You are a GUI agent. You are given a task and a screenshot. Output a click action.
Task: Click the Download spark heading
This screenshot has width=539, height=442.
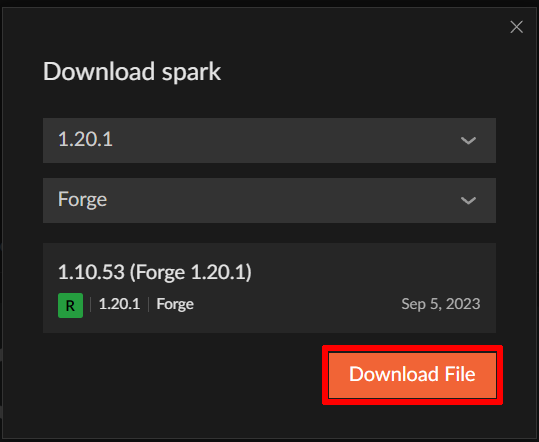pos(132,72)
